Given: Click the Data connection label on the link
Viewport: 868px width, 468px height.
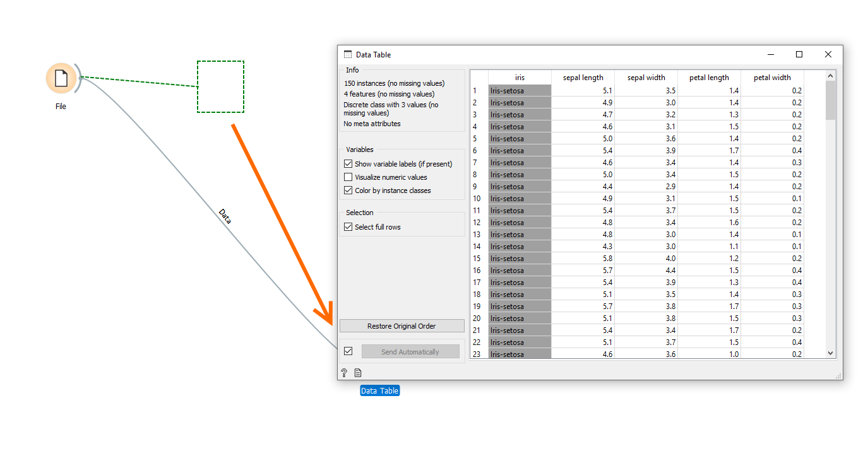Looking at the screenshot, I should click(225, 217).
